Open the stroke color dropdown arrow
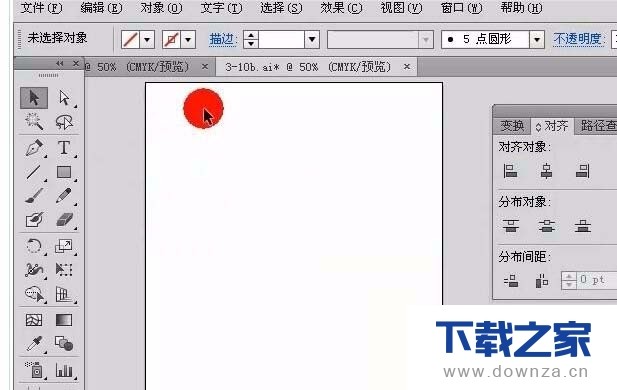Image resolution: width=617 pixels, height=390 pixels. (188, 40)
